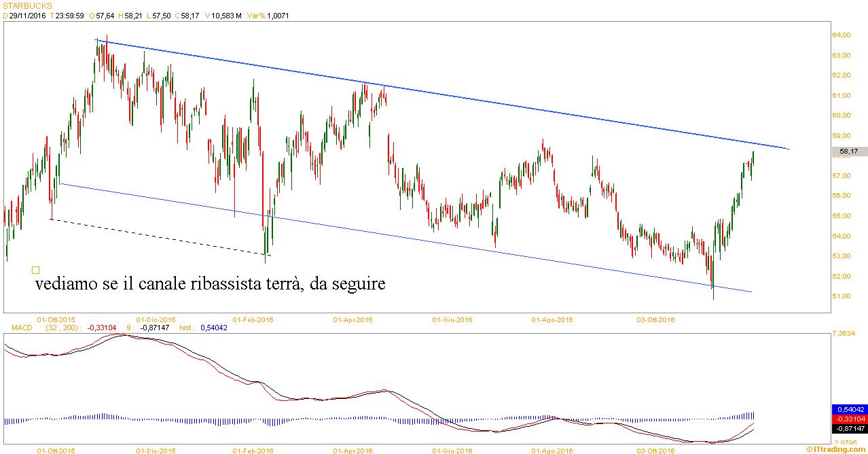Image resolution: width=868 pixels, height=454 pixels.
Task: Click 01-Ott-2015 date under the MACD panel
Action: pos(56,450)
